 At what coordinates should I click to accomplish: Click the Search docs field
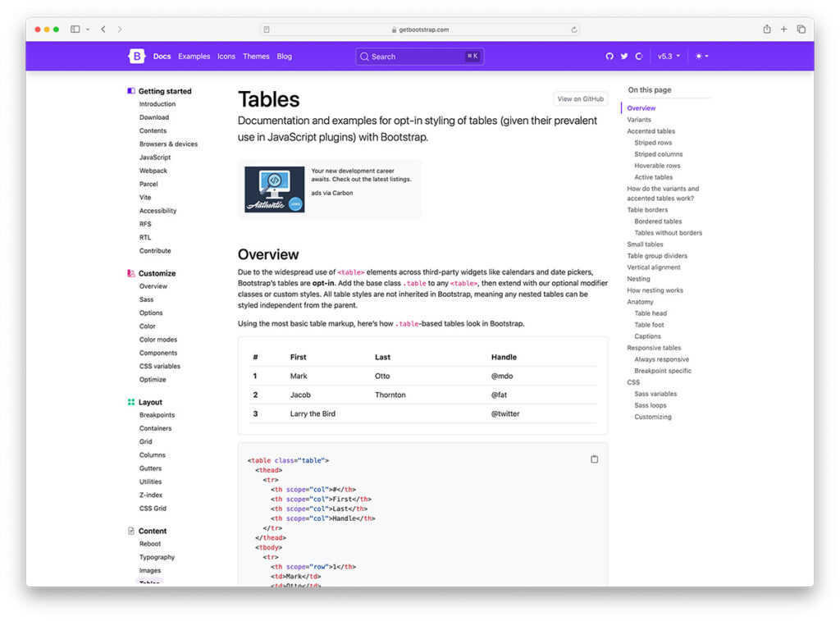pos(419,57)
